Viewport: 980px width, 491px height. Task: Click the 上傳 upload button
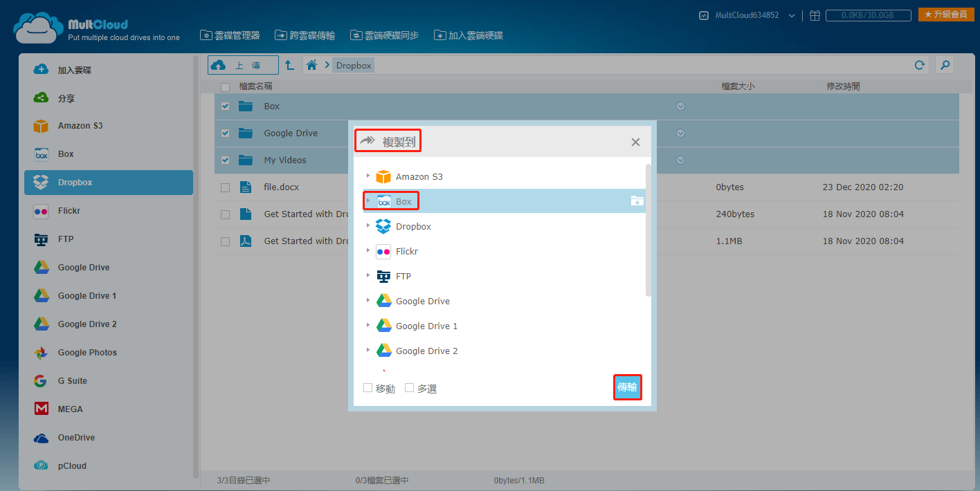click(x=244, y=65)
